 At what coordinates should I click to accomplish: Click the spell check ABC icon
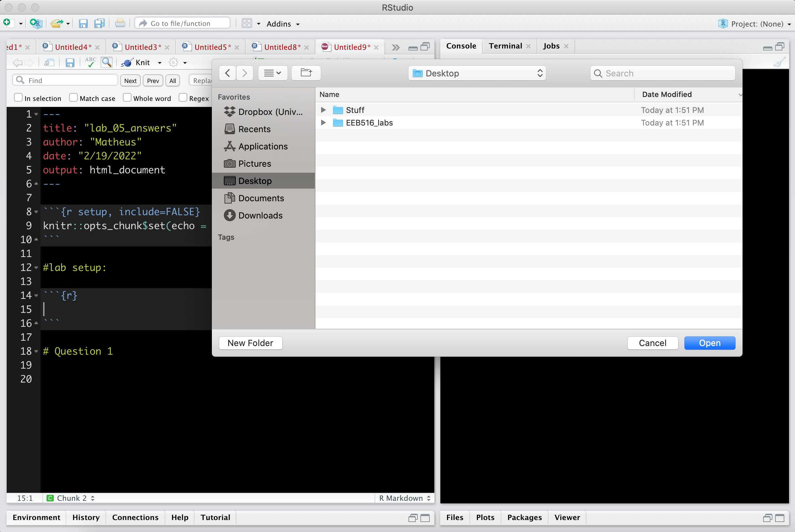pyautogui.click(x=90, y=62)
